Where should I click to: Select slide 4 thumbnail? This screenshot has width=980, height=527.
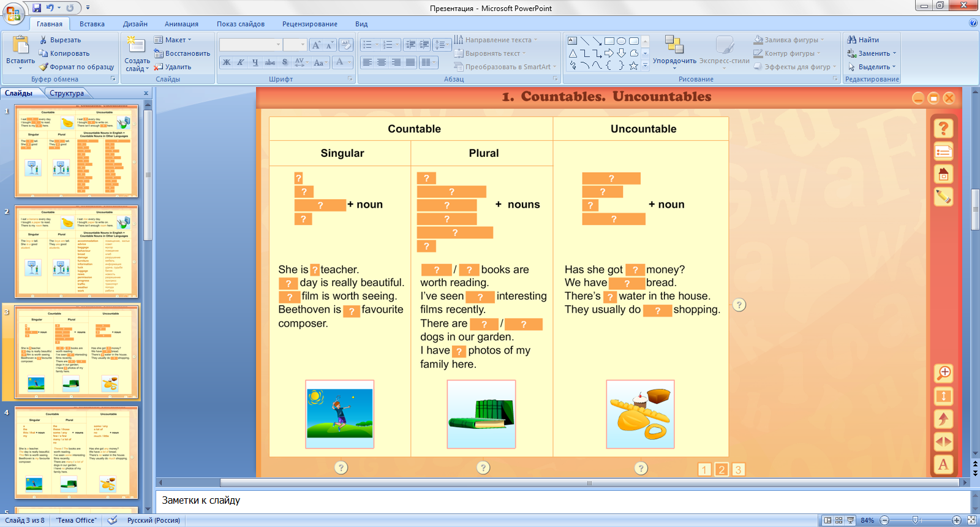77,452
